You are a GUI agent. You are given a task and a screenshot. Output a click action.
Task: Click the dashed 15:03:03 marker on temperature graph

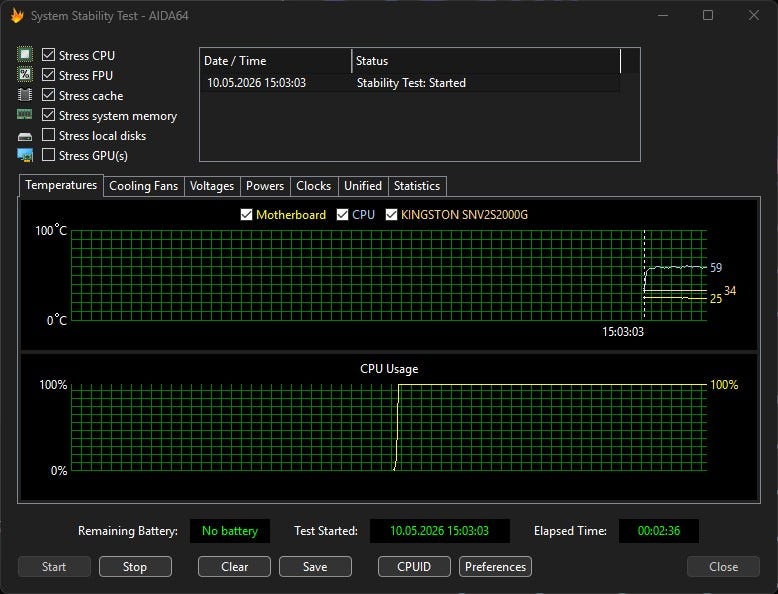644,274
